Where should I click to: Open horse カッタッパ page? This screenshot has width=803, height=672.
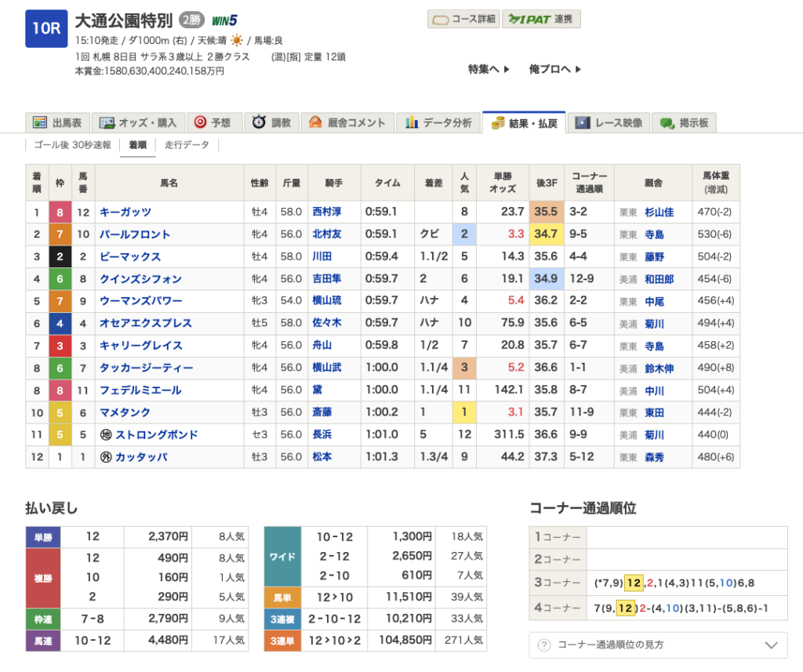[x=141, y=457]
